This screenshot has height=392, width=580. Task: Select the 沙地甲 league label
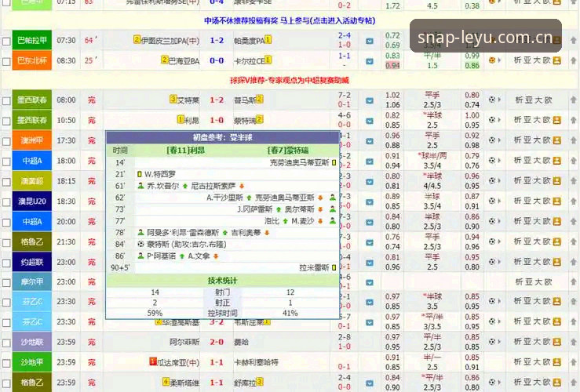tap(32, 362)
